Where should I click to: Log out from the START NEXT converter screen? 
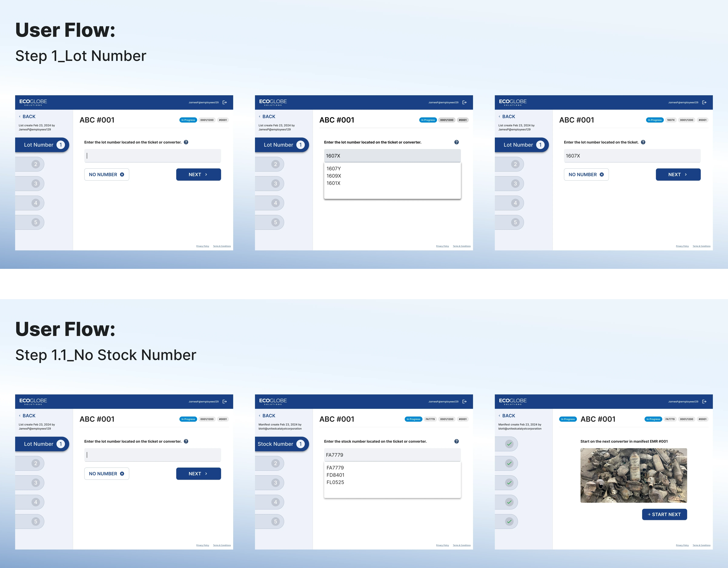tap(704, 402)
